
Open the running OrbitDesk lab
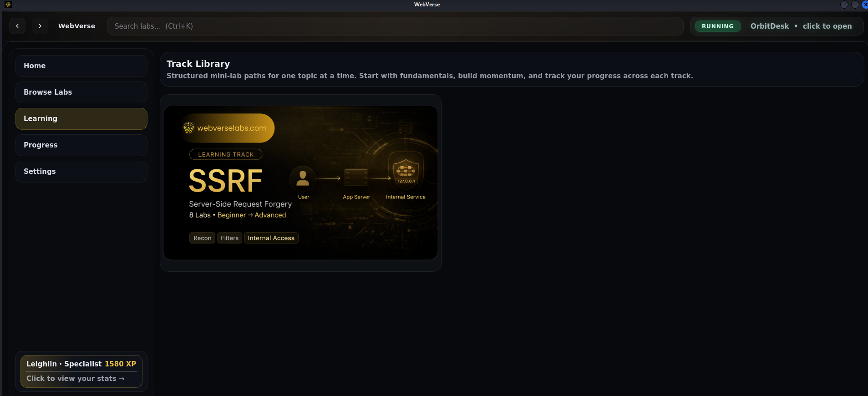tap(801, 26)
